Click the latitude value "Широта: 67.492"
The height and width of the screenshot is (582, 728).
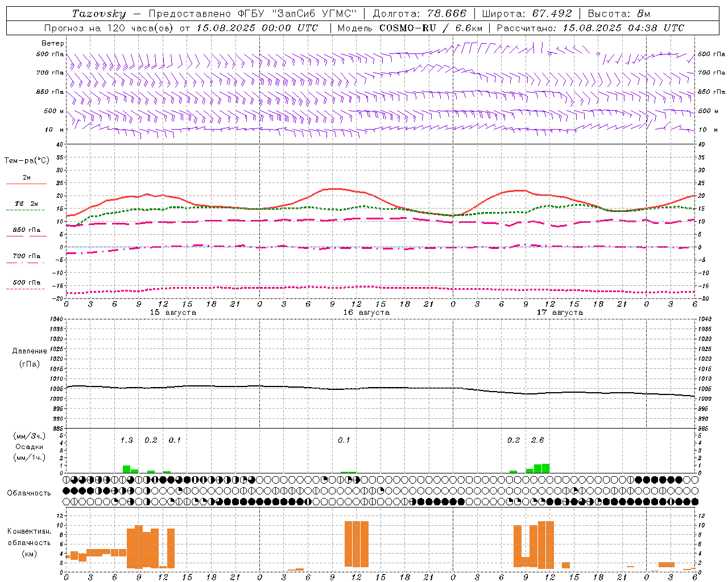coord(527,14)
